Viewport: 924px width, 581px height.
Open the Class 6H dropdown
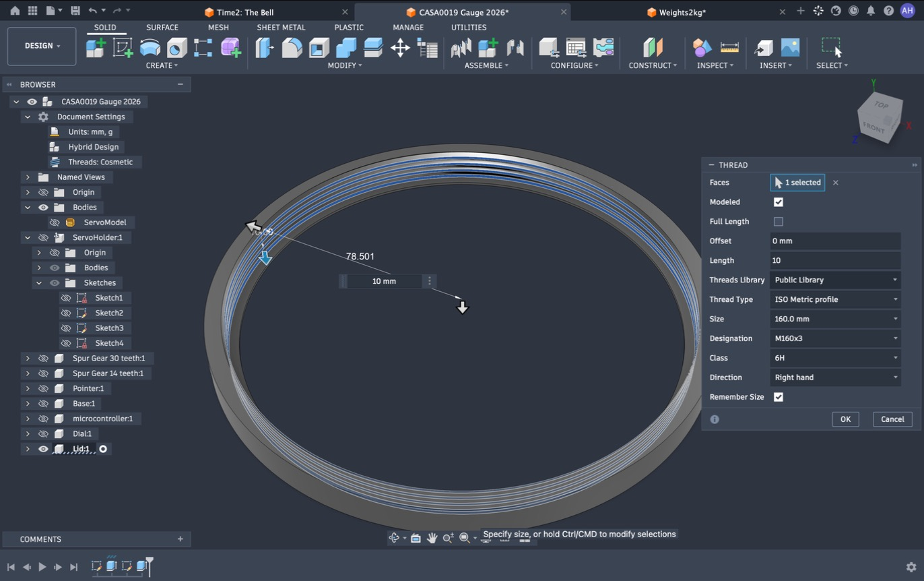point(835,358)
